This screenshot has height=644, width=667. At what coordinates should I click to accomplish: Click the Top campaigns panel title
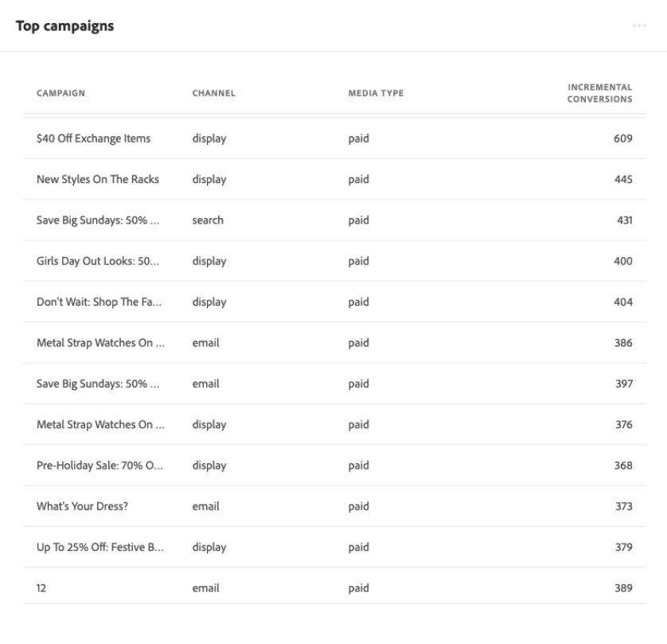(64, 26)
